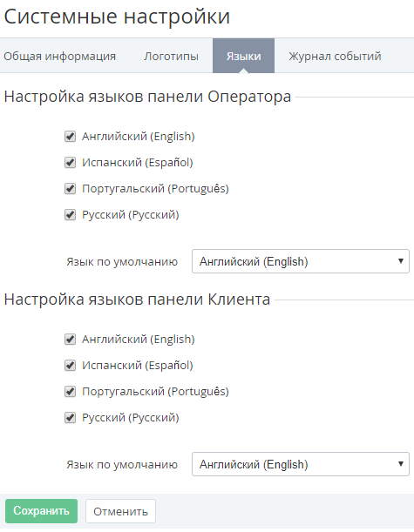Click the Сохранить button
This screenshot has width=414, height=532.
42,510
